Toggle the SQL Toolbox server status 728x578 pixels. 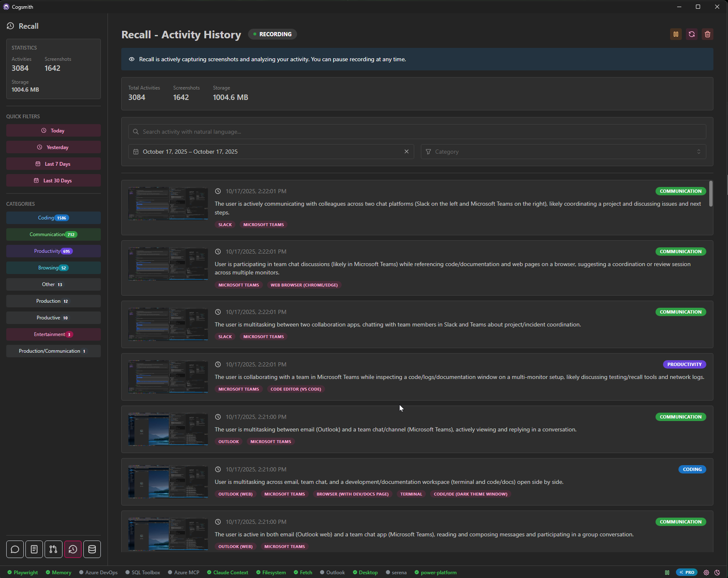tap(143, 572)
